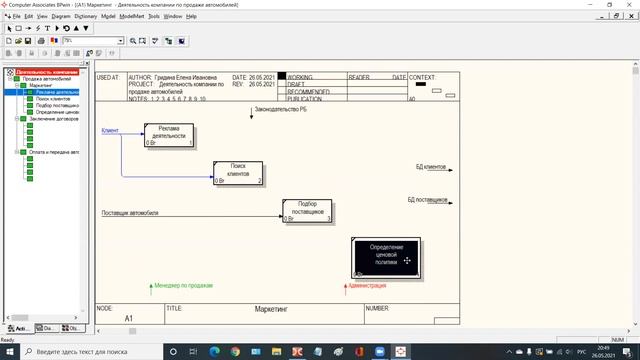Decompose activity with down triangle tool
This screenshot has width=640, height=360.
point(86,29)
